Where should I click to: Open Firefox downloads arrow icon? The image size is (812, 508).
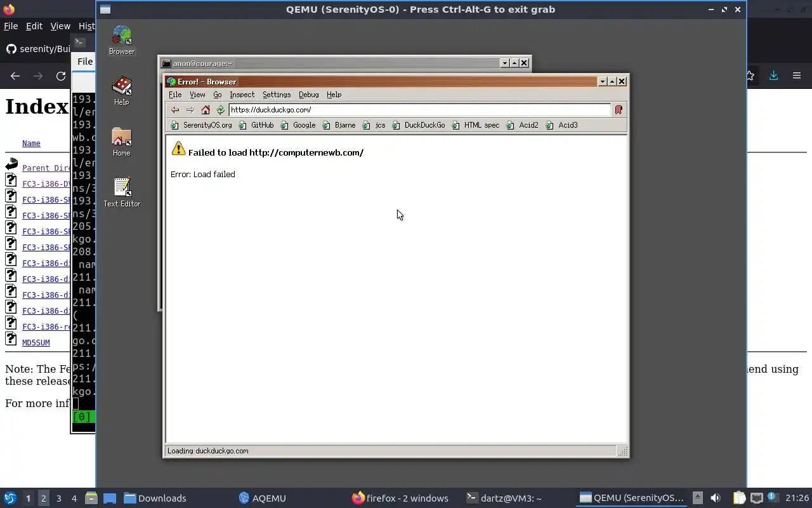pos(774,76)
